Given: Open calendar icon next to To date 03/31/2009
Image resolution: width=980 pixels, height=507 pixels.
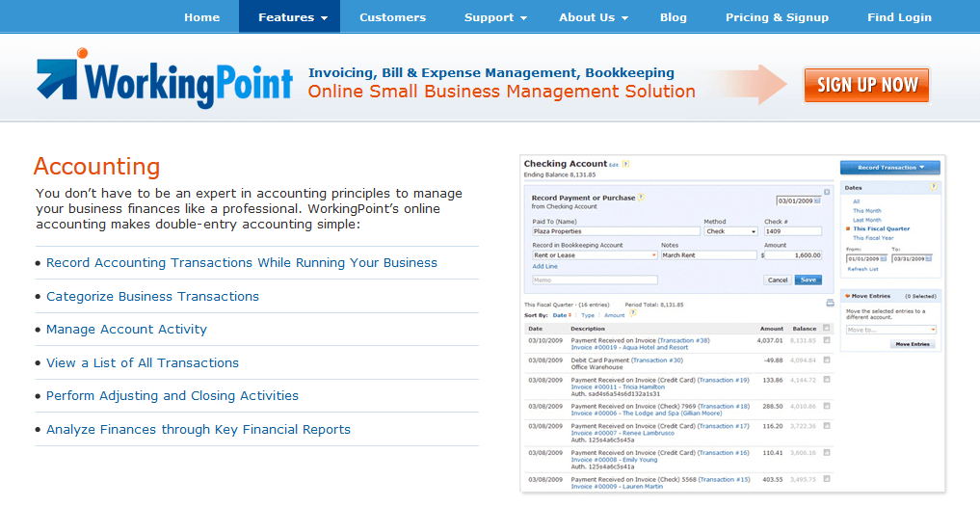Looking at the screenshot, I should [x=929, y=259].
